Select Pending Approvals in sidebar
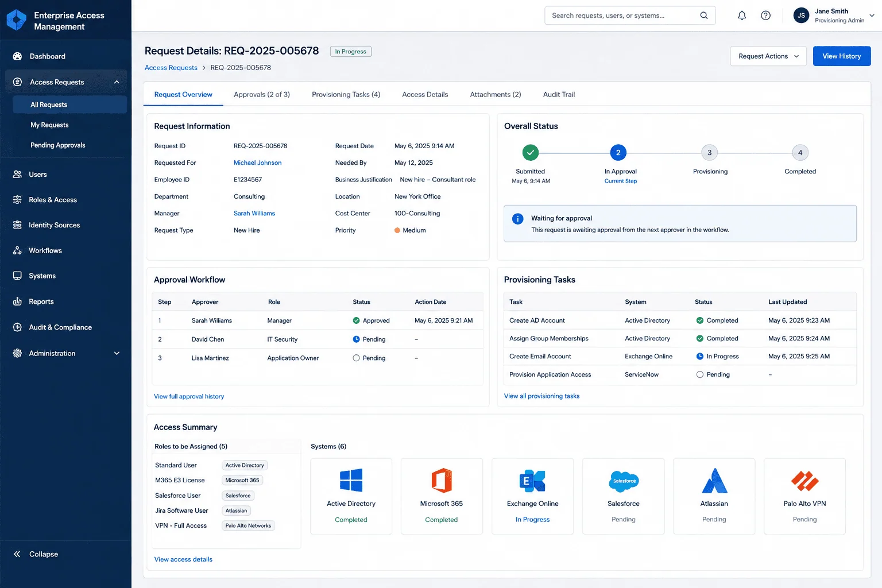Viewport: 882px width, 588px height. click(x=58, y=145)
